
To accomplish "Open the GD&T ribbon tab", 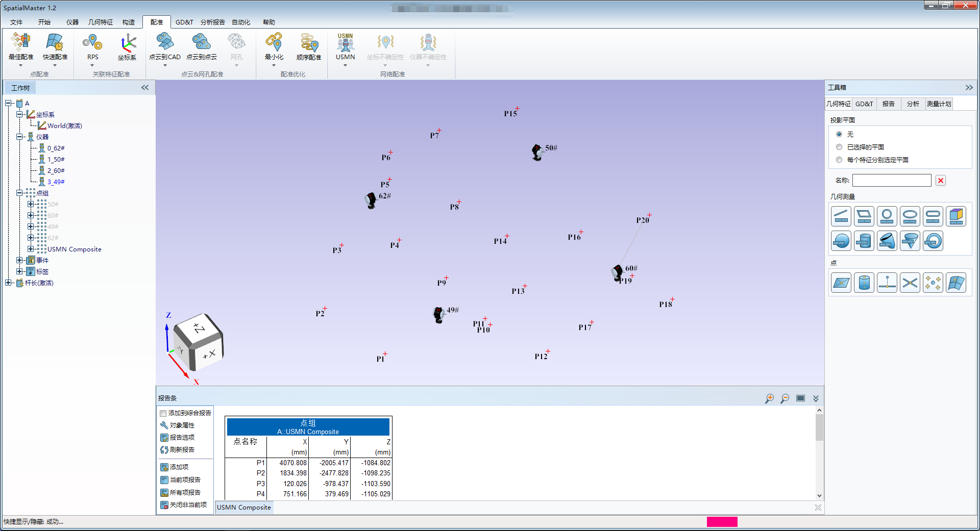I will click(184, 22).
